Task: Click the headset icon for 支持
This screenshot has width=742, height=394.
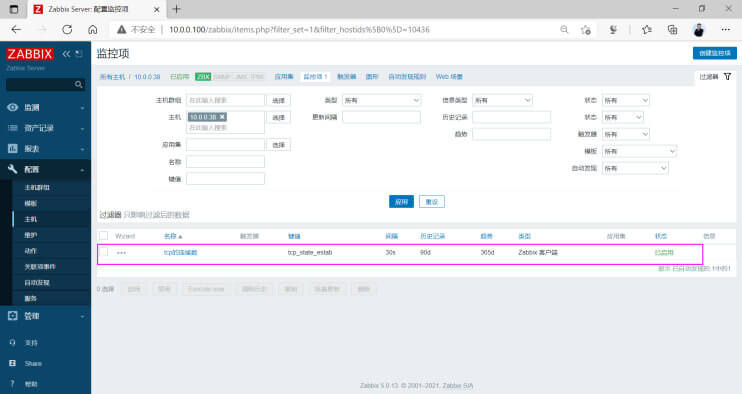Action: 13,342
